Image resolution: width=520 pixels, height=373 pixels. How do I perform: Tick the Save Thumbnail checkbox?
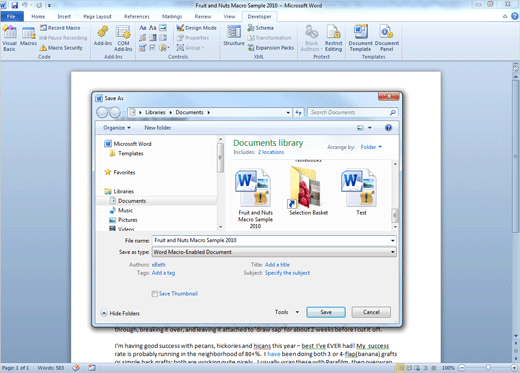pyautogui.click(x=154, y=294)
